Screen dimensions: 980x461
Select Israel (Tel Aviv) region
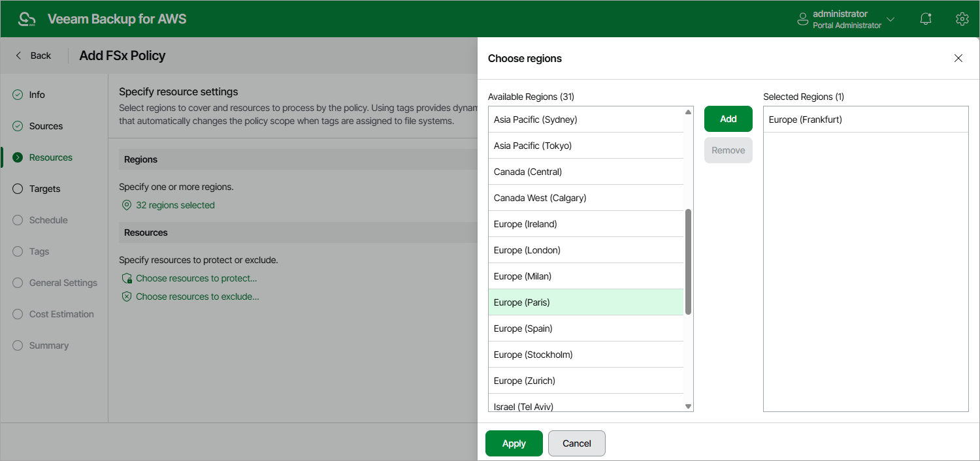pos(586,403)
